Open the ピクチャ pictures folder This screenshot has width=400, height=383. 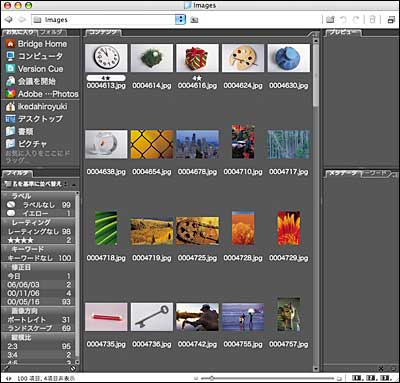coord(26,144)
